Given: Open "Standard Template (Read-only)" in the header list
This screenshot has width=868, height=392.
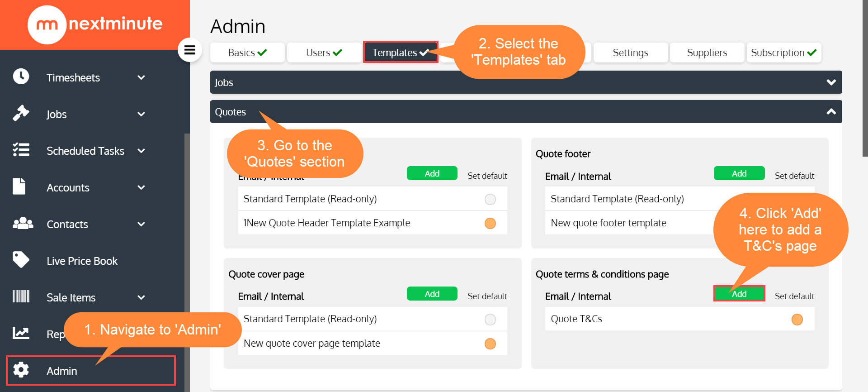Looking at the screenshot, I should tap(373, 199).
